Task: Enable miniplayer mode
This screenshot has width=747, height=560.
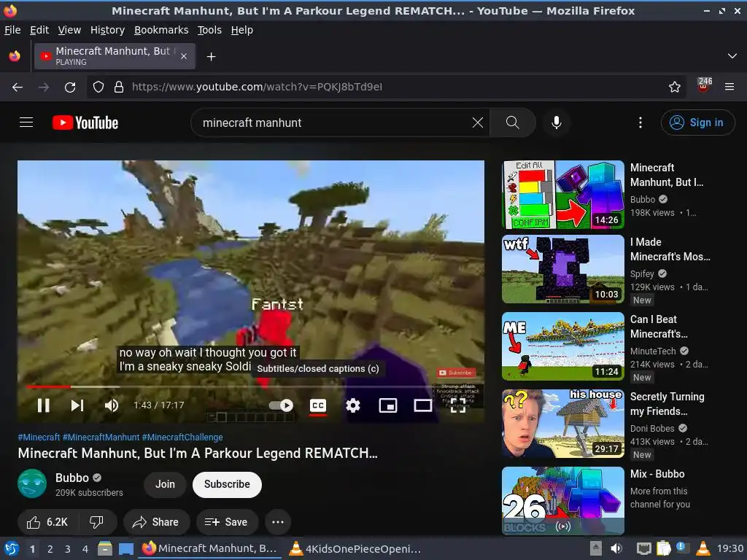Action: click(x=388, y=405)
